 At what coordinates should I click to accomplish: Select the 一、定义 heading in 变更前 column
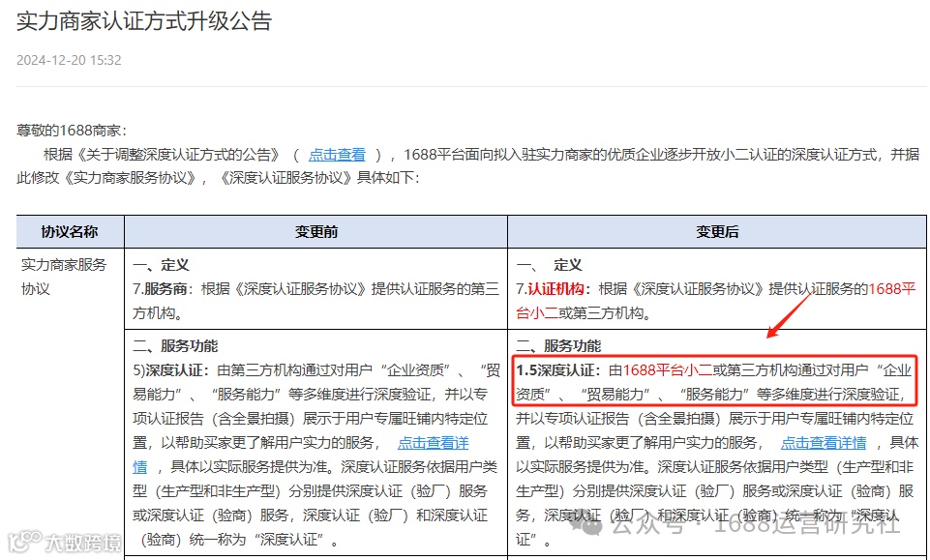click(x=161, y=265)
